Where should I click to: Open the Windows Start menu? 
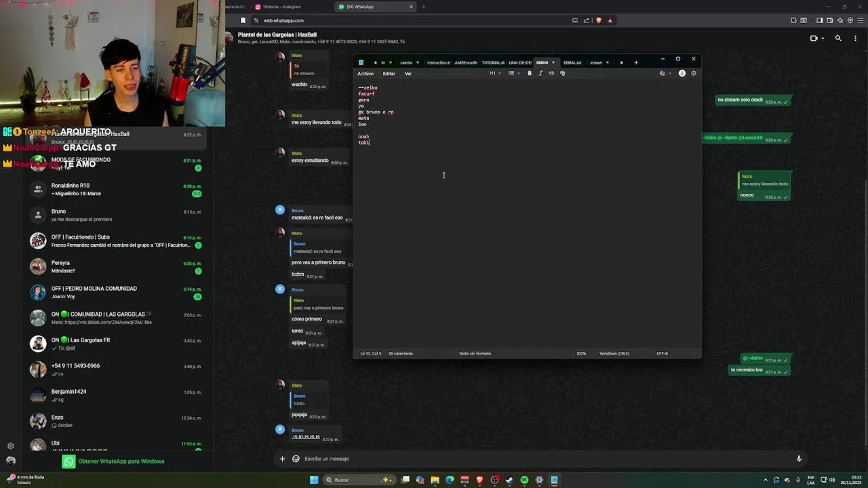point(314,480)
